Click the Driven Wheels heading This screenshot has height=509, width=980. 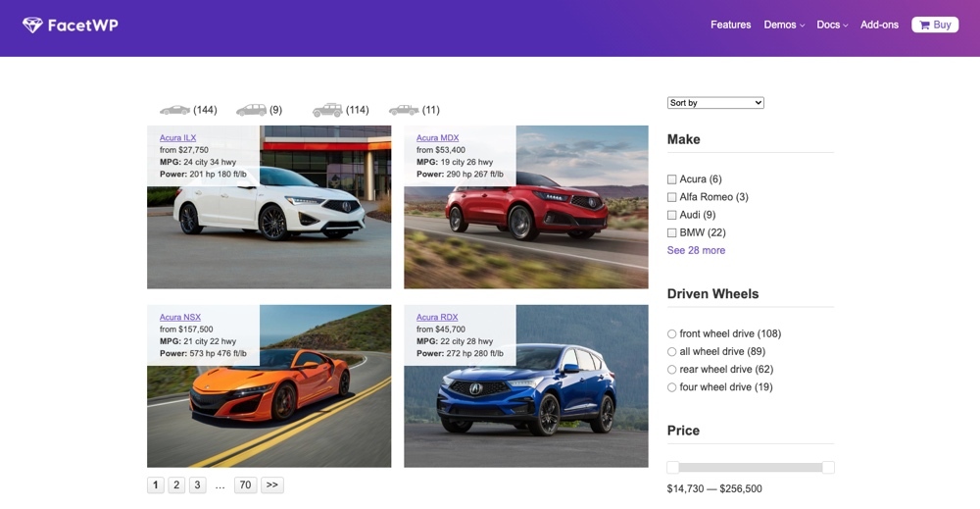click(712, 294)
